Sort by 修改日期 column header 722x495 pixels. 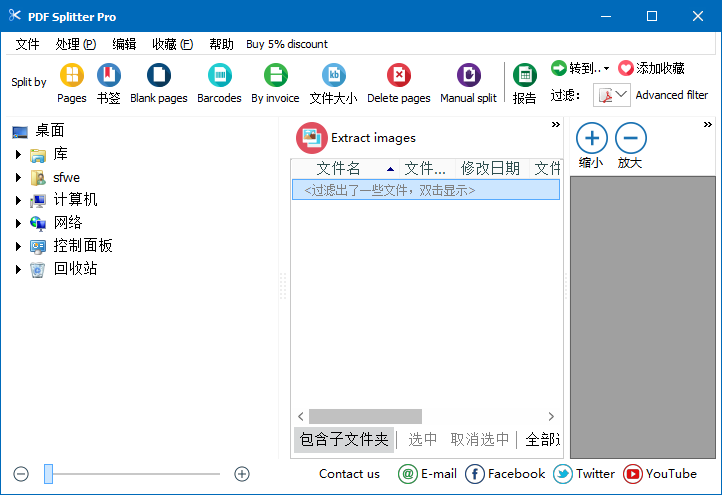492,169
